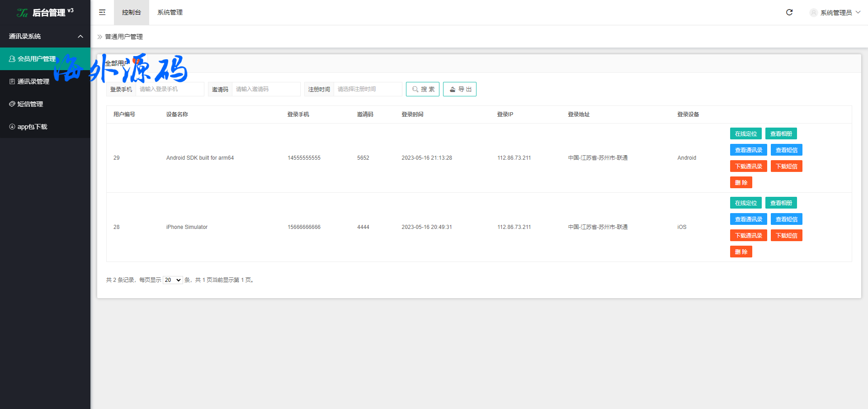This screenshot has width=868, height=409.
Task: Click the refresh icon in top bar
Action: pyautogui.click(x=789, y=12)
